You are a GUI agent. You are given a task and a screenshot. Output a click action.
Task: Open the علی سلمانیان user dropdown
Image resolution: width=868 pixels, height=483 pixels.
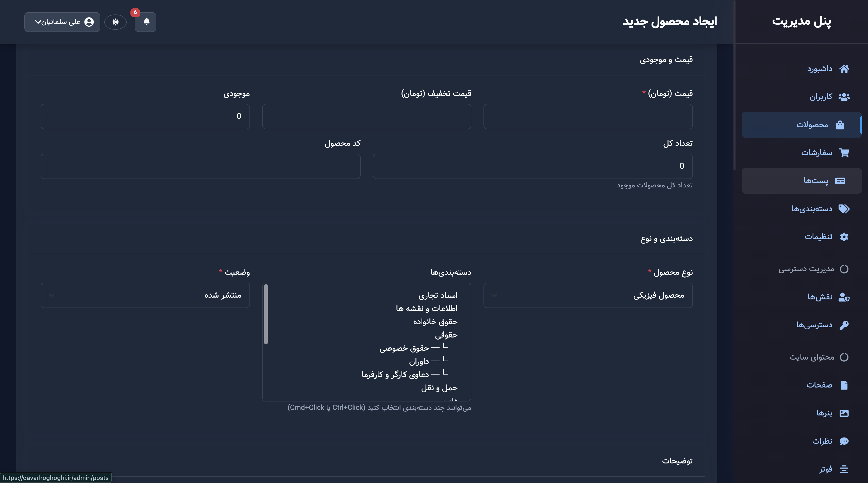coord(62,22)
